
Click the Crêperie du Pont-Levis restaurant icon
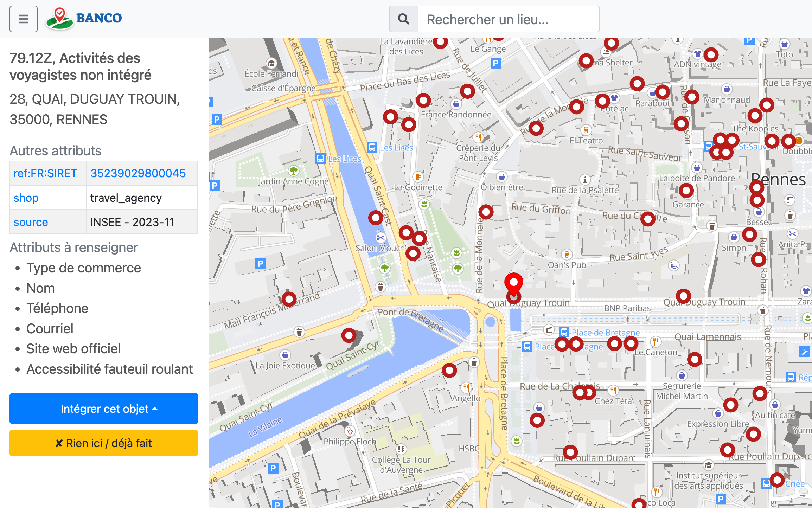[478, 137]
